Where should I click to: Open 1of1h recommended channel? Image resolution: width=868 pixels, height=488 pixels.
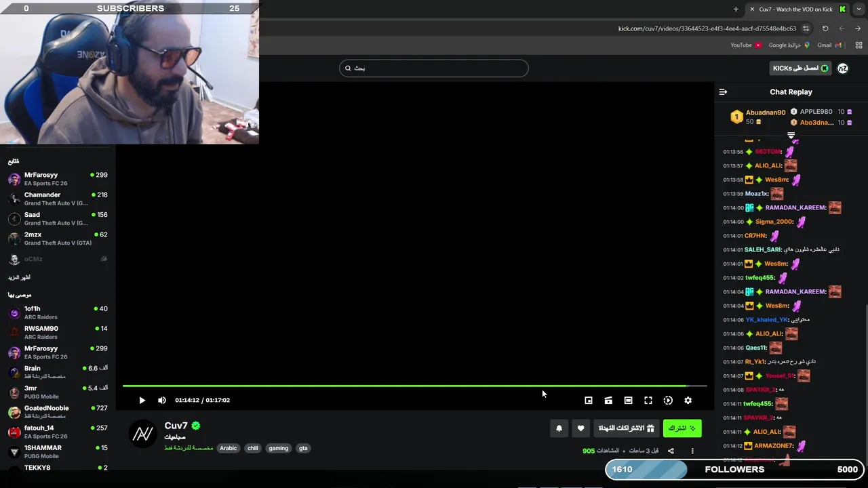[58, 312]
